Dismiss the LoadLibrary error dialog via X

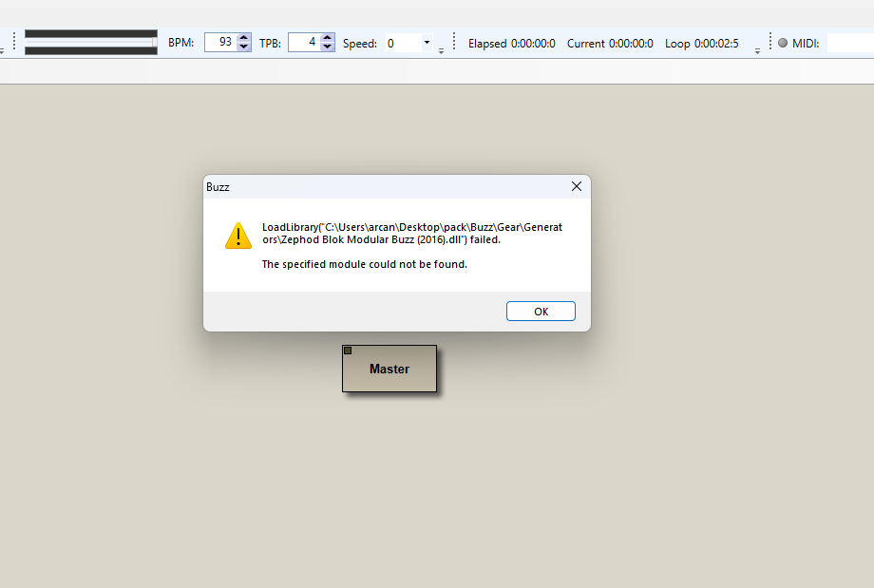pyautogui.click(x=576, y=186)
